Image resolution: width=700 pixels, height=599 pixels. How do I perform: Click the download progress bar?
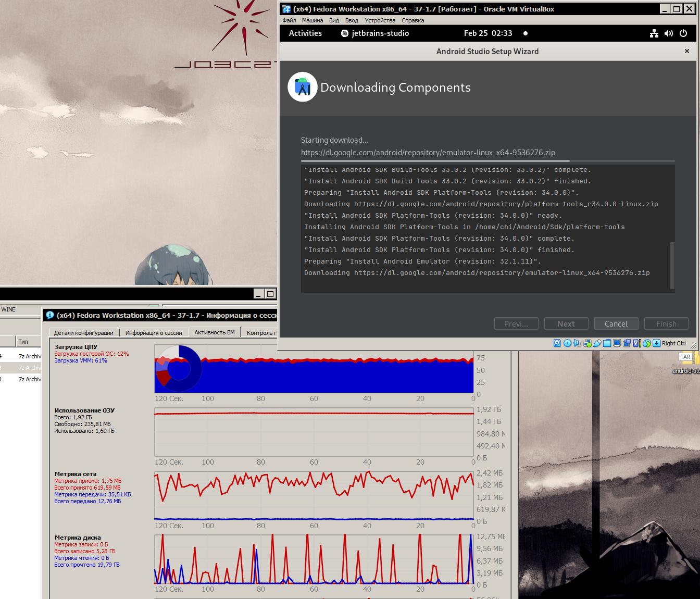[x=488, y=161]
